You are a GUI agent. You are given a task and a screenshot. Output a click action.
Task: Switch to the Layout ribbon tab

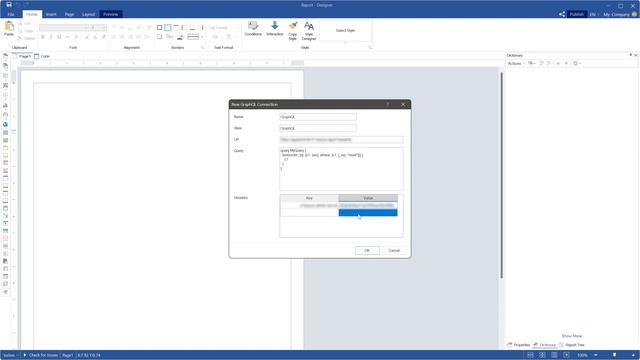click(88, 14)
